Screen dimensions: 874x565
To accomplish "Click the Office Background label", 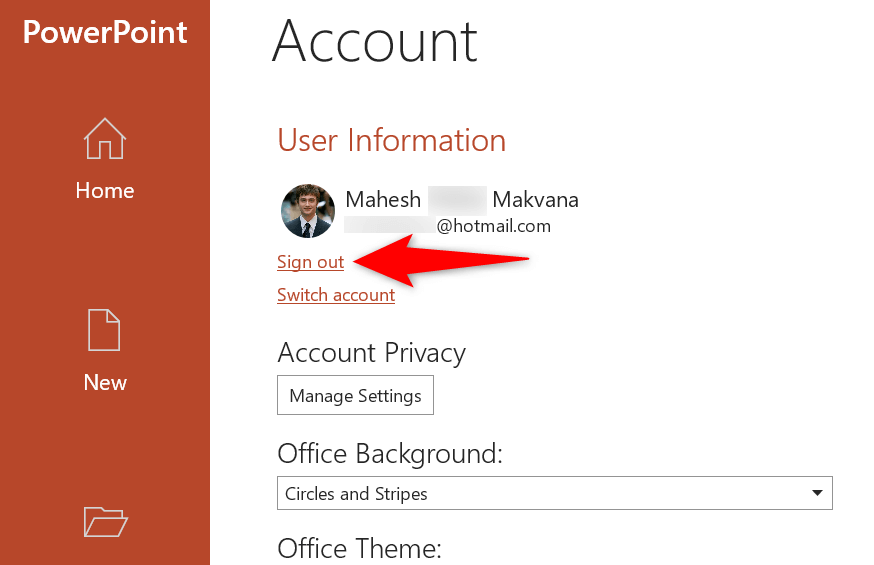I will 389,454.
